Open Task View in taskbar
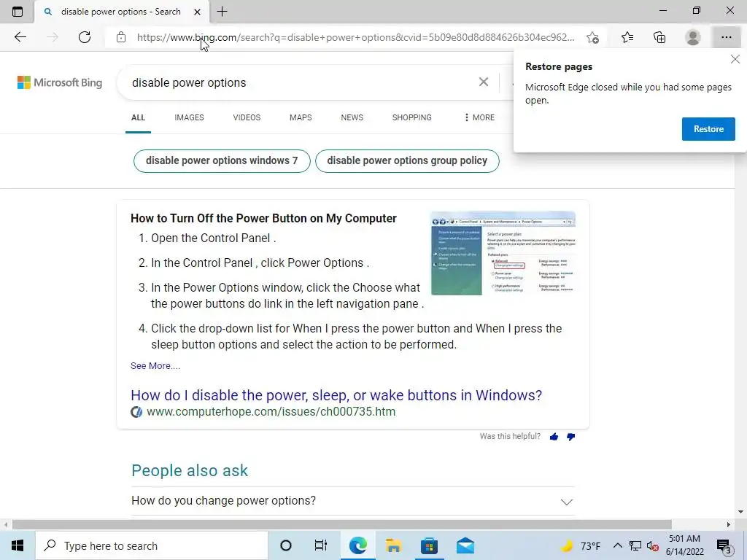Image resolution: width=747 pixels, height=560 pixels. pyautogui.click(x=321, y=545)
